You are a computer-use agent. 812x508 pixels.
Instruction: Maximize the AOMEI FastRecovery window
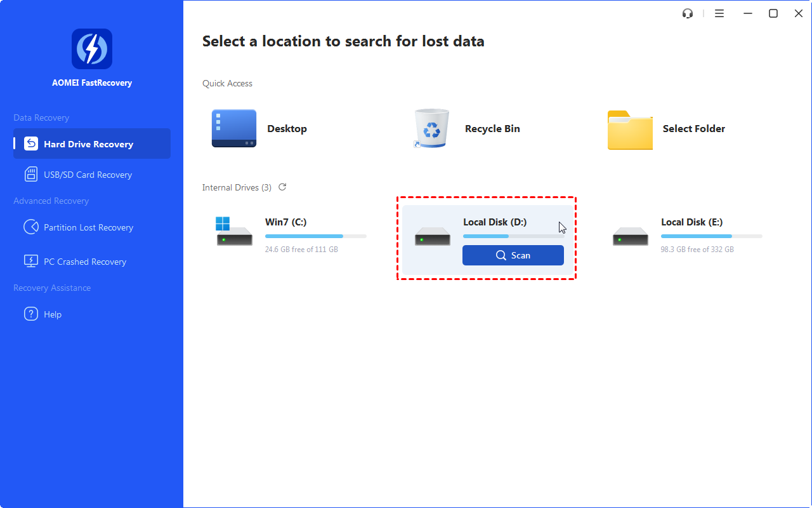click(x=773, y=13)
